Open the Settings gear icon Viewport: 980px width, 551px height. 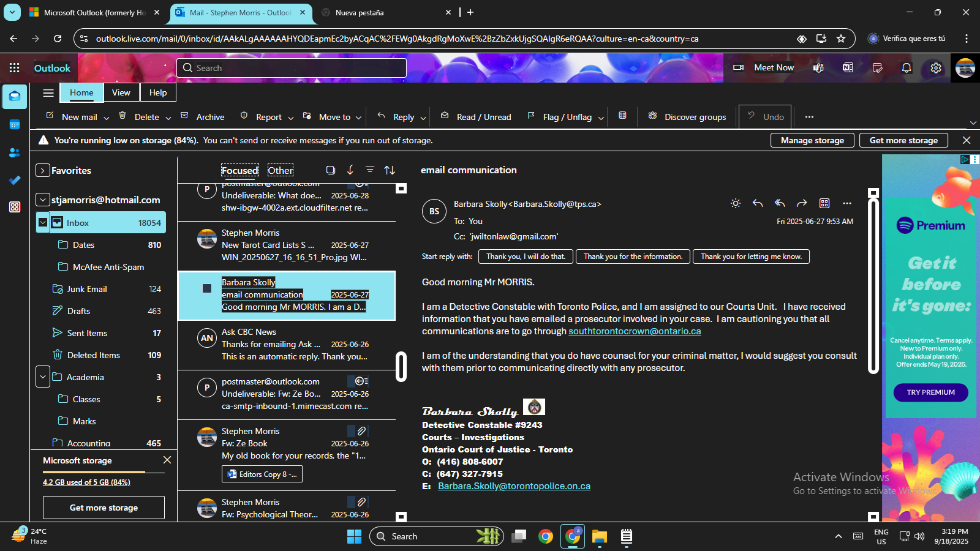(x=935, y=68)
